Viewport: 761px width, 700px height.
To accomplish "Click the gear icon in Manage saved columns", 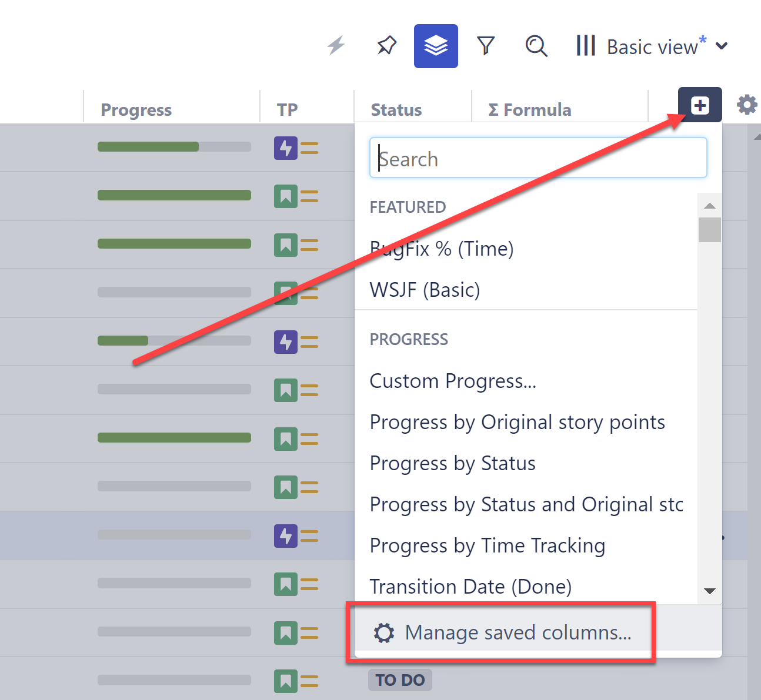I will pyautogui.click(x=384, y=632).
